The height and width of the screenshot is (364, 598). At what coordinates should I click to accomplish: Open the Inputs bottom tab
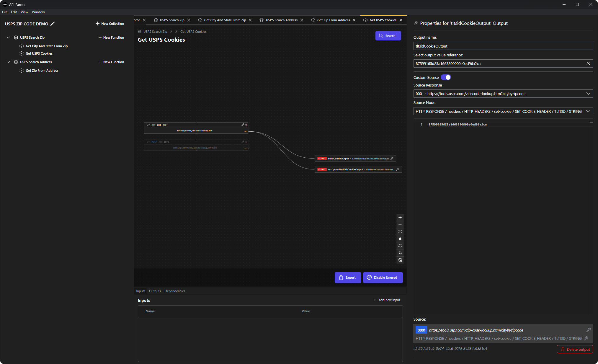click(x=140, y=291)
